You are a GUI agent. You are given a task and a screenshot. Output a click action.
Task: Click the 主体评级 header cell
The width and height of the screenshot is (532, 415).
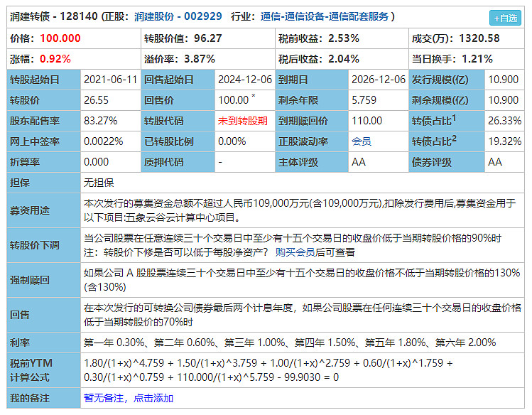[312, 162]
